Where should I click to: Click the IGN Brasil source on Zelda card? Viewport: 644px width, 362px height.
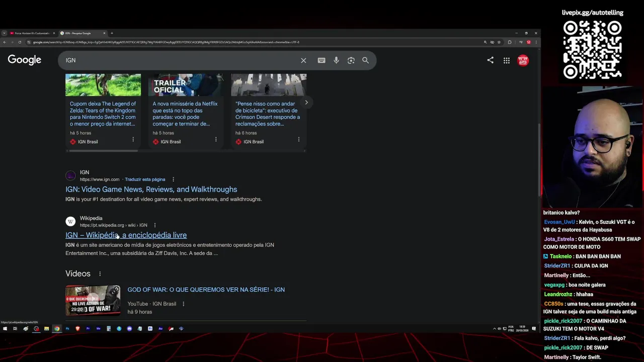[88, 142]
